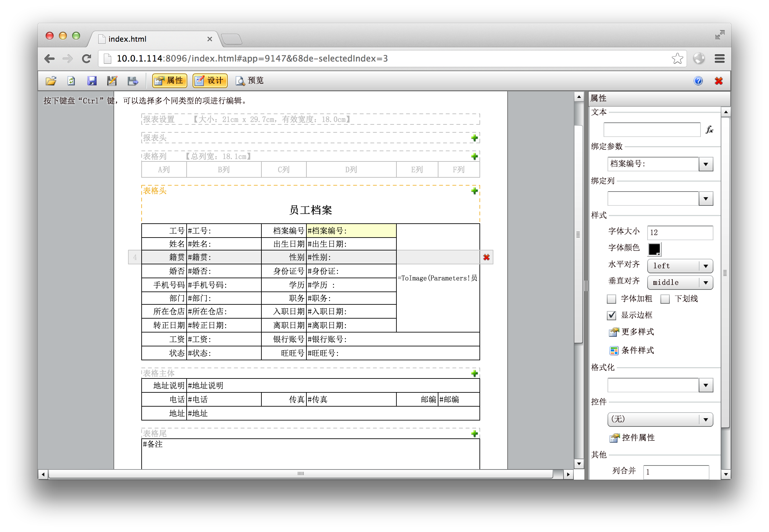This screenshot has width=769, height=532.
Task: Add a row via 表格主体 green plus
Action: 474,373
